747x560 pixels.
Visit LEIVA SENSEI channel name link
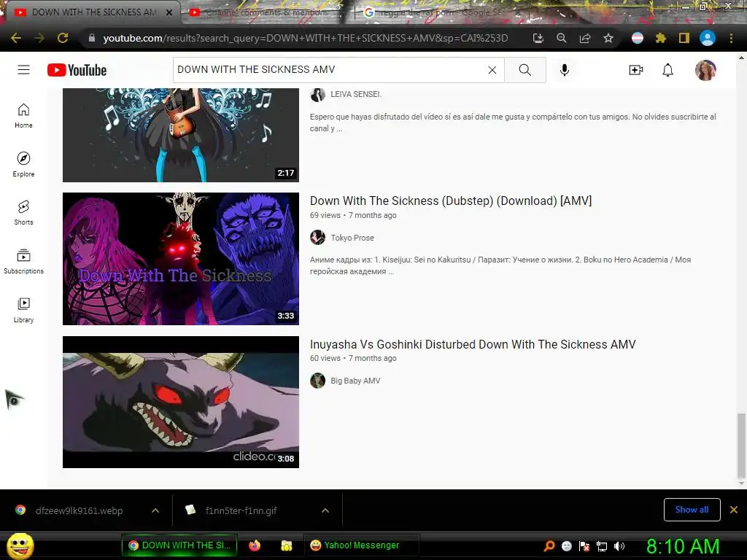[x=356, y=94]
